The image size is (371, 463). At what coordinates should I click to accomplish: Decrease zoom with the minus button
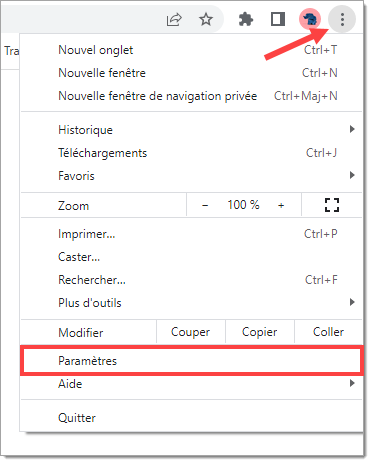(205, 205)
